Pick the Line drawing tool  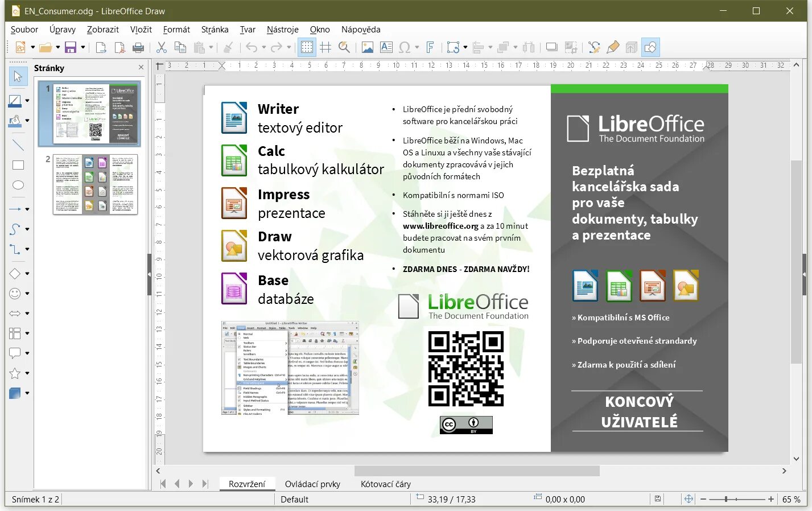18,145
